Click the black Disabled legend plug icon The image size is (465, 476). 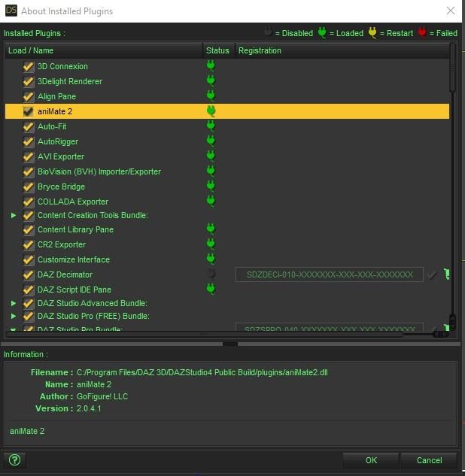click(268, 32)
